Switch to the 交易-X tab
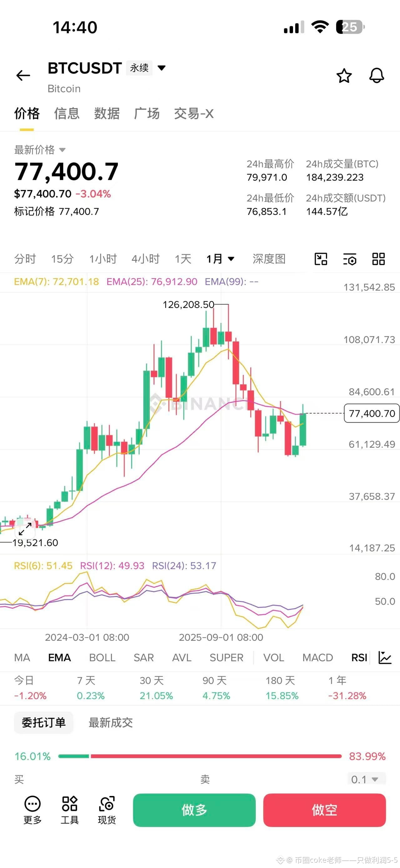The image size is (400, 868). pyautogui.click(x=194, y=114)
